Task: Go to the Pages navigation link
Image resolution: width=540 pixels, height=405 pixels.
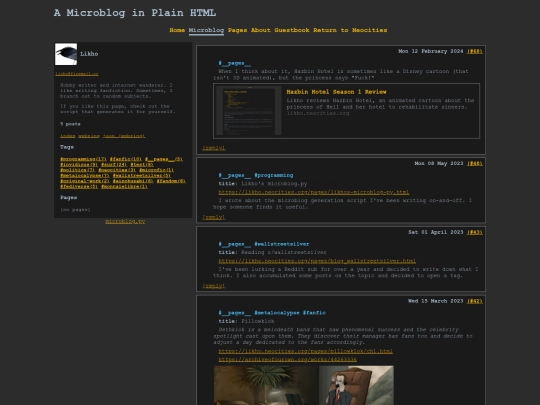Action: [237, 30]
